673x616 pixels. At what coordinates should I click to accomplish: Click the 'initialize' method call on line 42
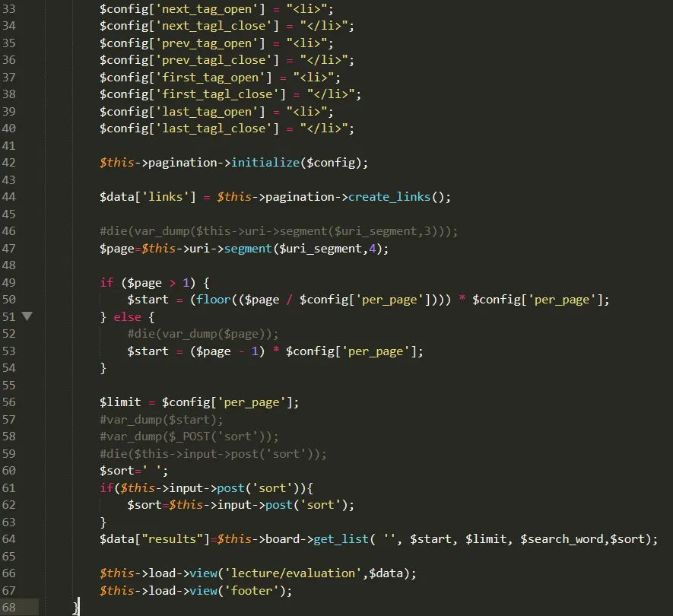pyautogui.click(x=265, y=163)
